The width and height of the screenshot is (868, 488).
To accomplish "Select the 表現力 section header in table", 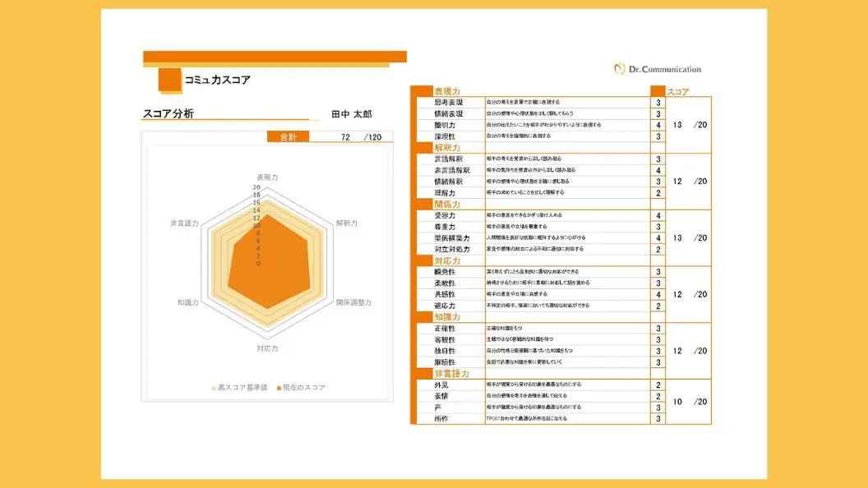I will 446,91.
